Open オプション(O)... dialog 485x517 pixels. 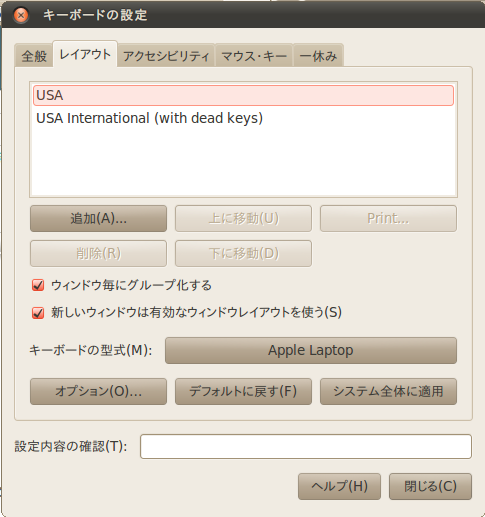98,392
